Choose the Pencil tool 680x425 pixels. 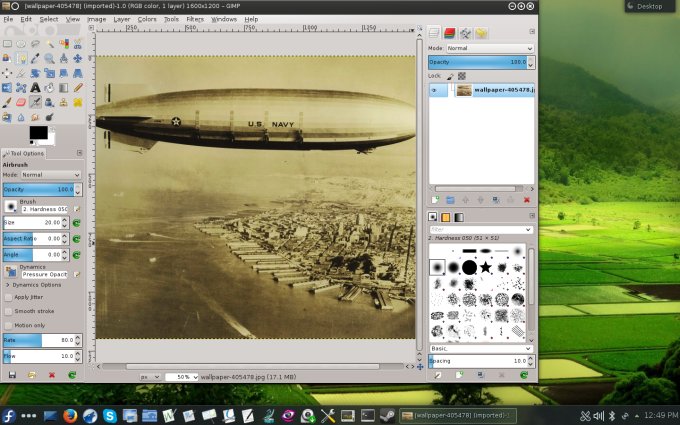pyautogui.click(x=77, y=87)
